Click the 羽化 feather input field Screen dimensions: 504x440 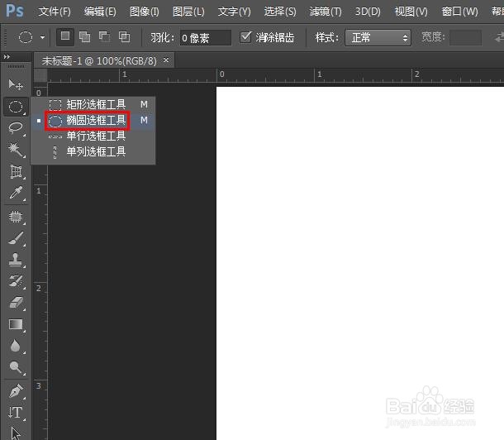click(206, 38)
